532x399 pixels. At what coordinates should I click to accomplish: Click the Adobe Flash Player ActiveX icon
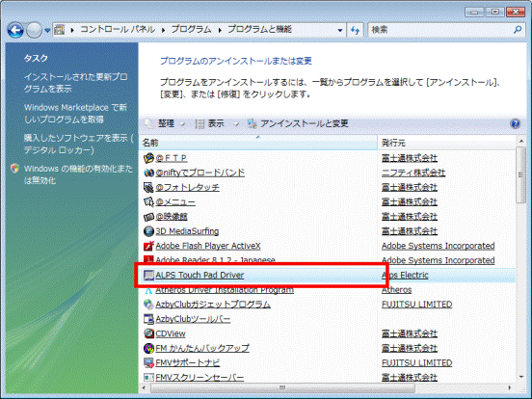148,246
